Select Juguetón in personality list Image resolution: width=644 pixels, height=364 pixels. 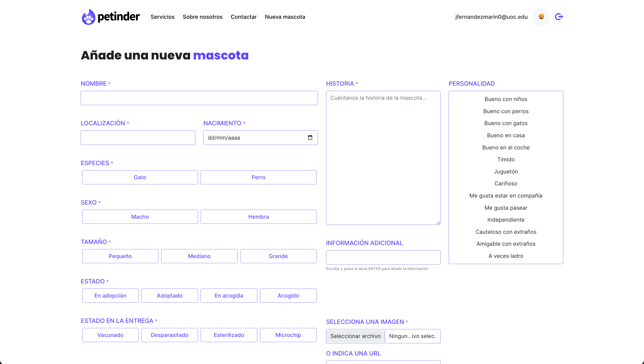[506, 171]
